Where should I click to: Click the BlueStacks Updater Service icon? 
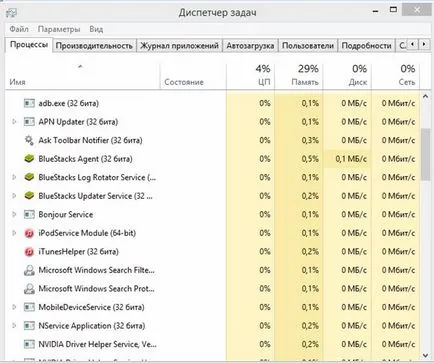29,196
